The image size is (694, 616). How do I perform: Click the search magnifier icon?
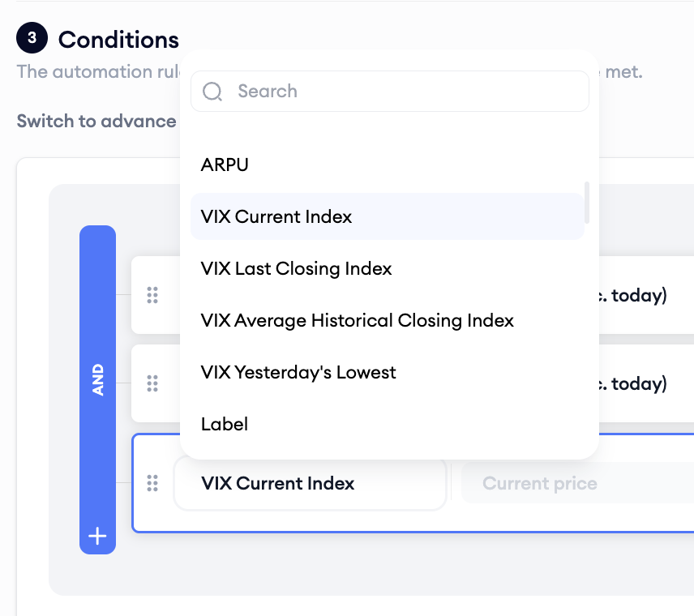click(212, 92)
